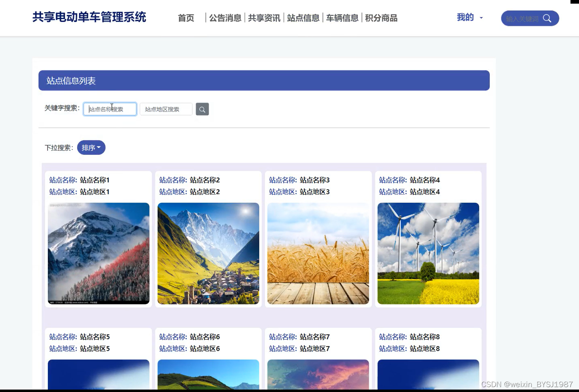
Task: Click the text 站点地区7
Action: coord(314,349)
